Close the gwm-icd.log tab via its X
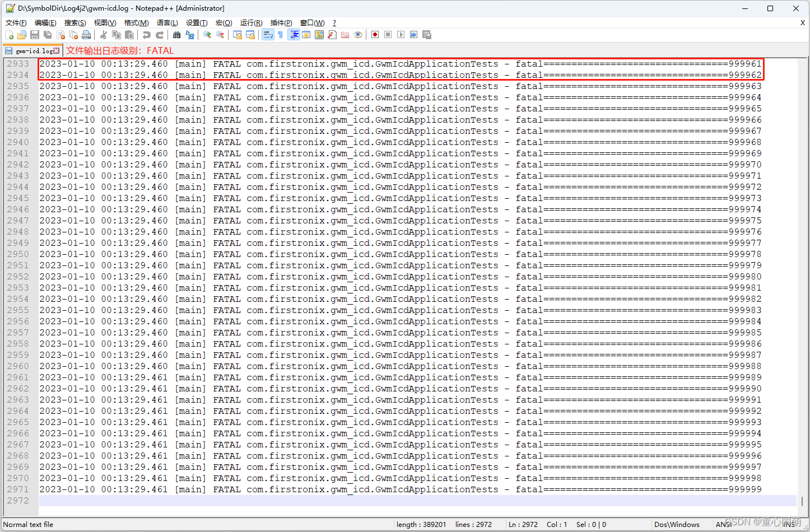This screenshot has width=810, height=532. [56, 50]
